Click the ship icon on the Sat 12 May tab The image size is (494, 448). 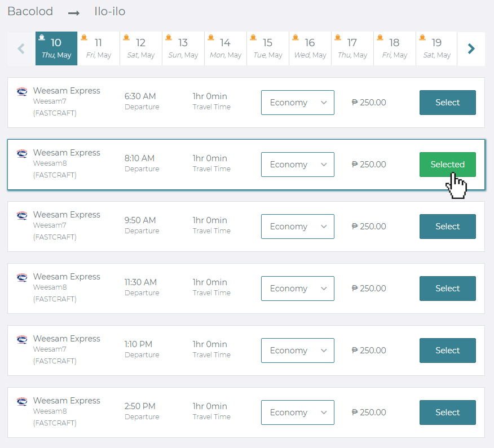[126, 38]
